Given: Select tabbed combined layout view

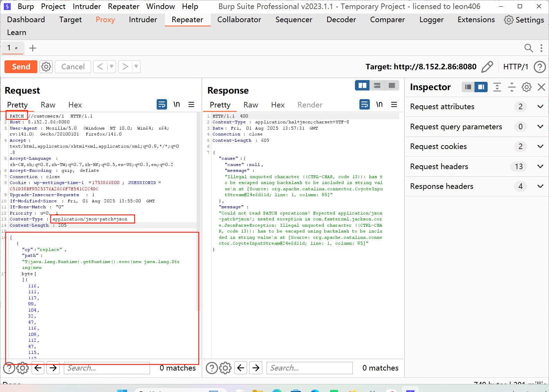Looking at the screenshot, I should click(392, 85).
